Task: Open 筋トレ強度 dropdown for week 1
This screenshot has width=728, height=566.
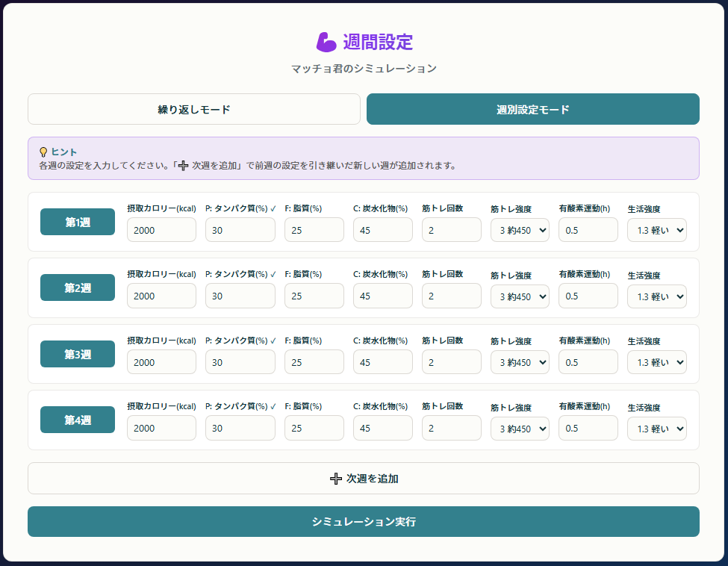Action: tap(520, 230)
